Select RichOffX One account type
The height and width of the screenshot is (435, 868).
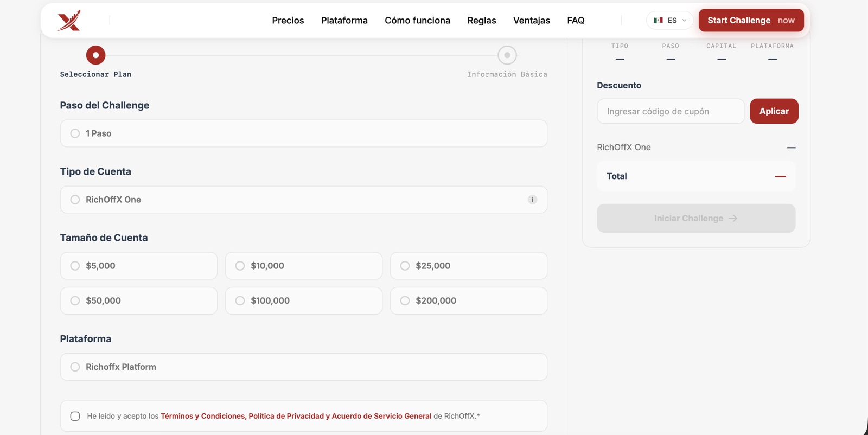[304, 200]
